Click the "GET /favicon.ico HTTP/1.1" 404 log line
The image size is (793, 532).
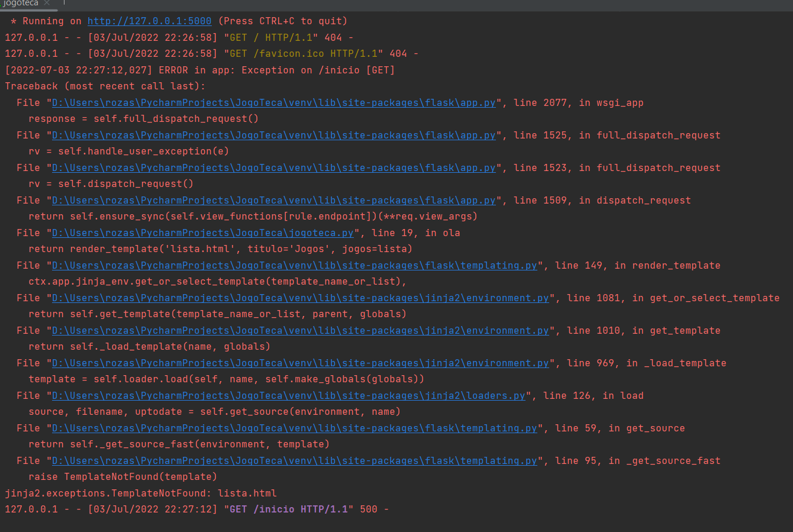tap(212, 54)
